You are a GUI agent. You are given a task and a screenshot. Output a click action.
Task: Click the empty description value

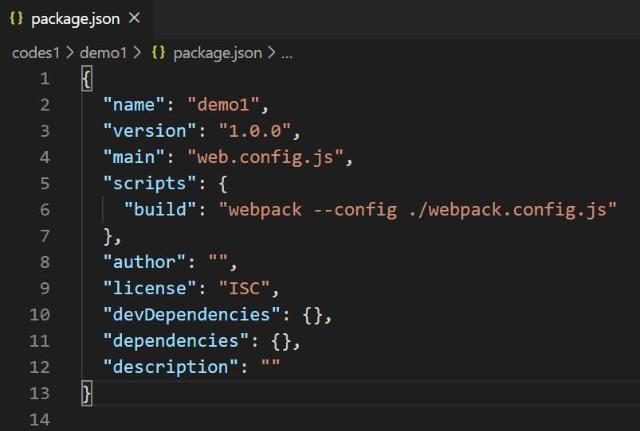270,367
